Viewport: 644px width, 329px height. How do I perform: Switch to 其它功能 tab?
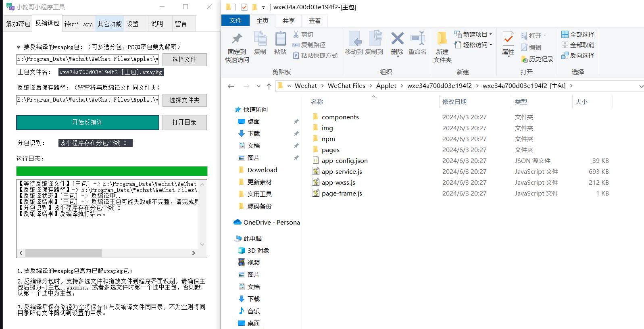[110, 24]
